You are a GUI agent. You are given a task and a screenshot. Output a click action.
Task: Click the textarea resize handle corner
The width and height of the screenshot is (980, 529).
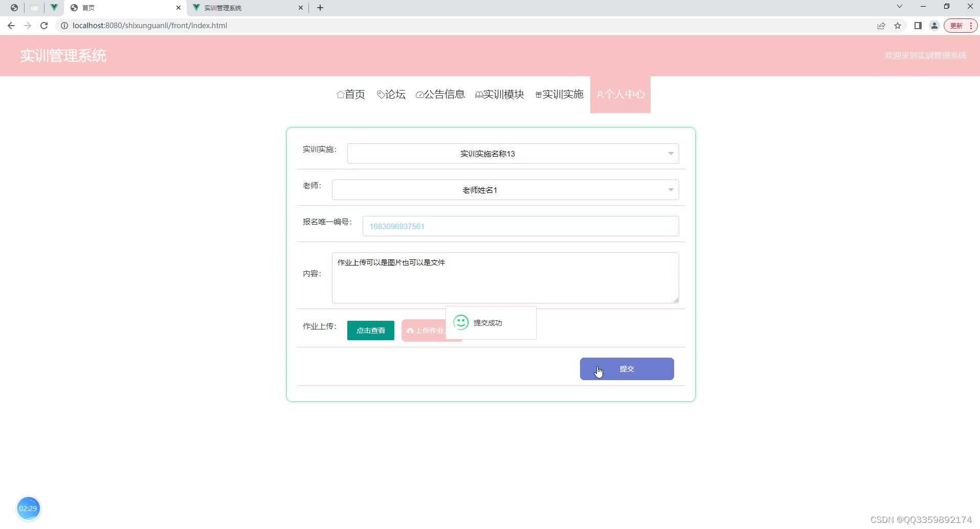click(x=676, y=300)
